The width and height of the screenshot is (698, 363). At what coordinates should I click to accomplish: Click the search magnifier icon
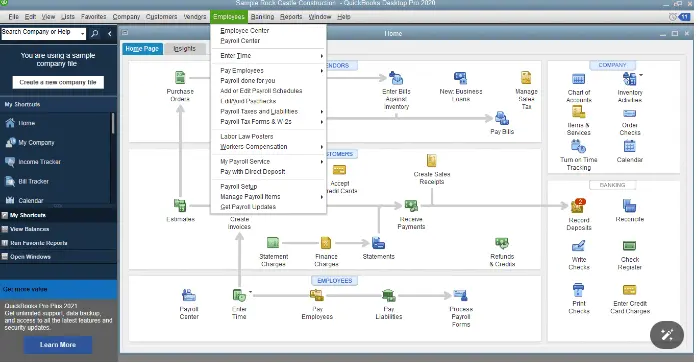pos(94,33)
